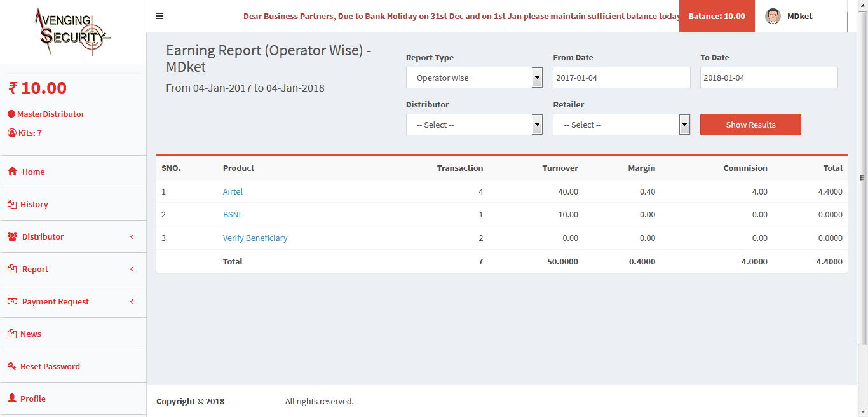Open the Distributor select dropdown
868x417 pixels.
[474, 125]
